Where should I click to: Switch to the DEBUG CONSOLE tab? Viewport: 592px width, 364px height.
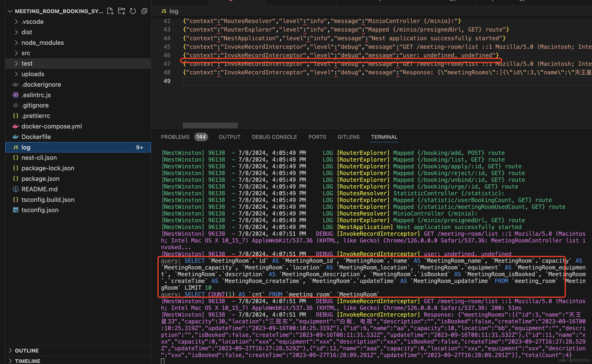(x=274, y=137)
